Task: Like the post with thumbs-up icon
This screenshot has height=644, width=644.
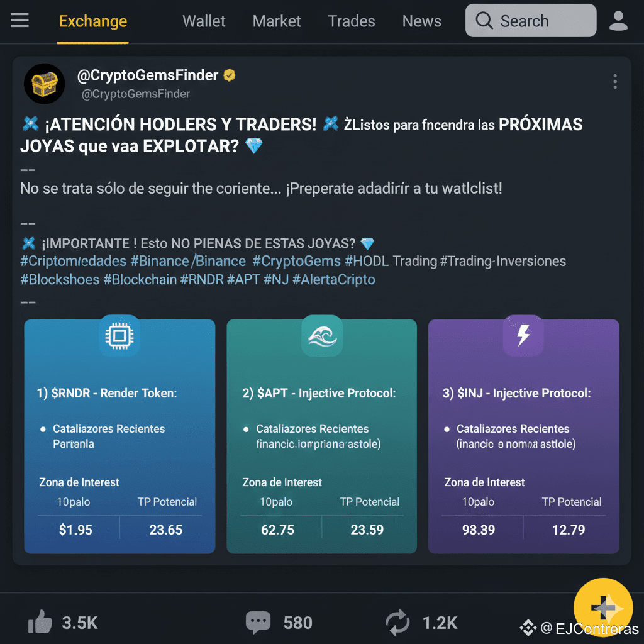Action: click(40, 621)
